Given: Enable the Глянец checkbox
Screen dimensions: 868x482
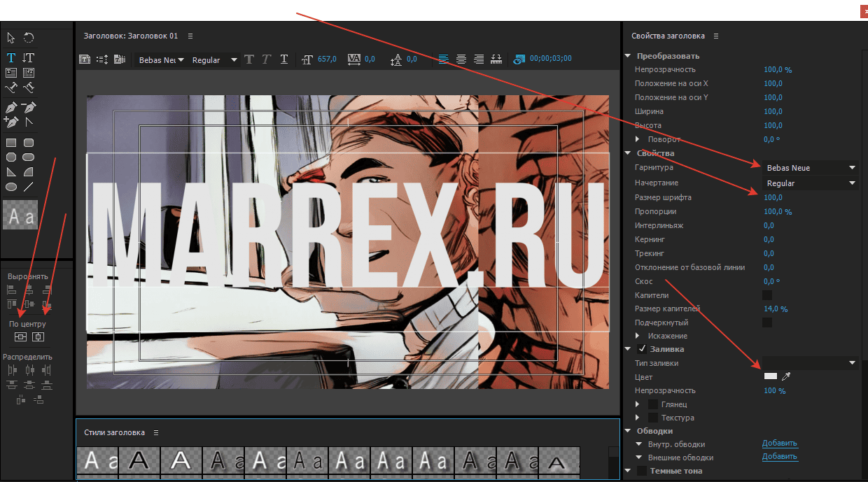Looking at the screenshot, I should (x=653, y=404).
